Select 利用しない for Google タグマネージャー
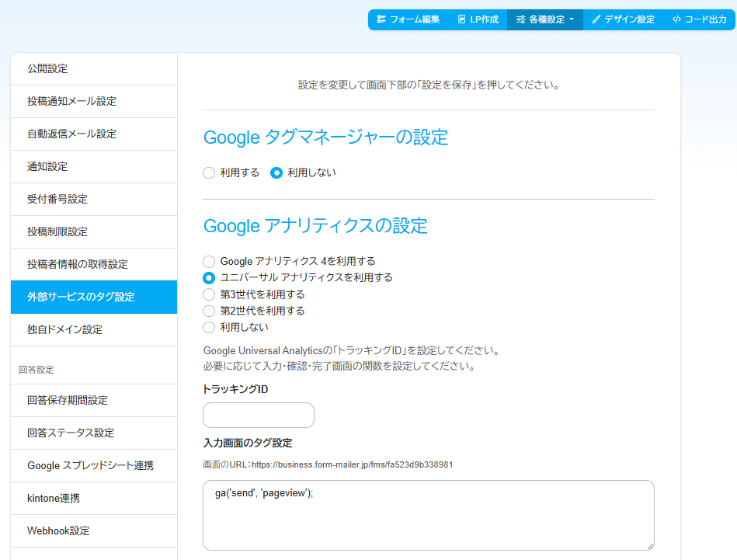737x560 pixels. tap(276, 173)
